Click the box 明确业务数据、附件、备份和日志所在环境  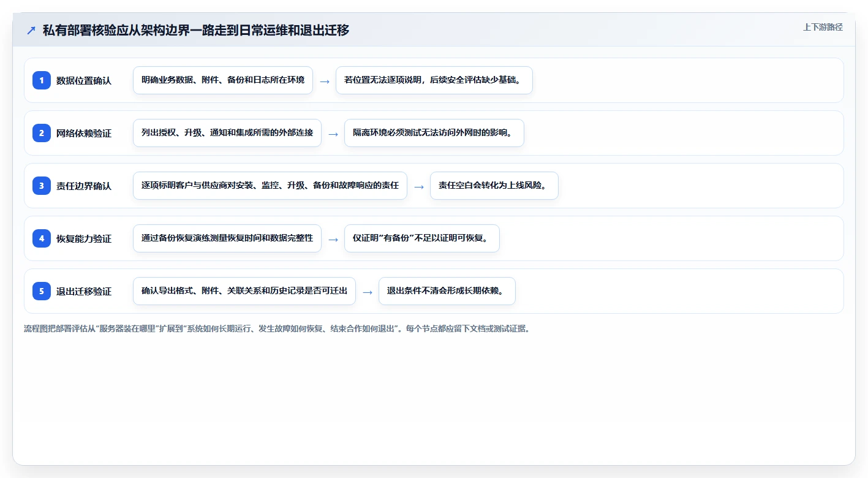[x=223, y=80]
